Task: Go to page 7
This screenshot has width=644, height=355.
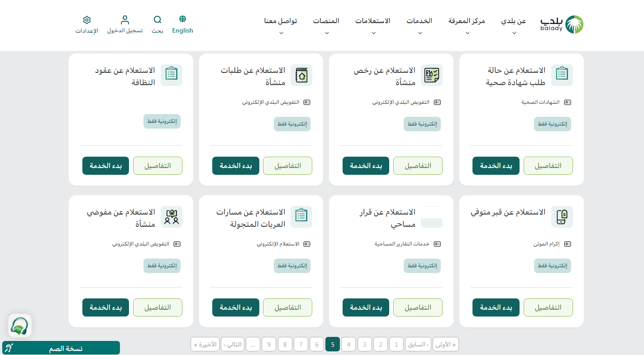Action: click(x=301, y=345)
